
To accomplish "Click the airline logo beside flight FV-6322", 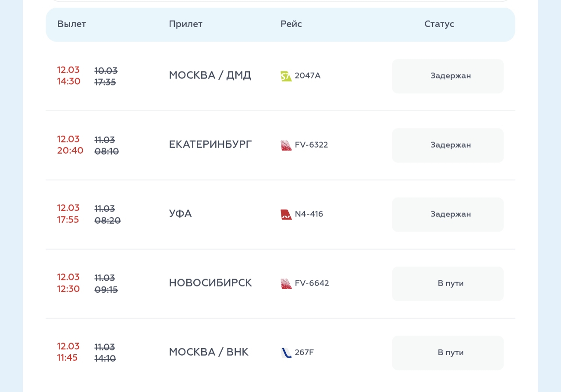I will (x=286, y=145).
